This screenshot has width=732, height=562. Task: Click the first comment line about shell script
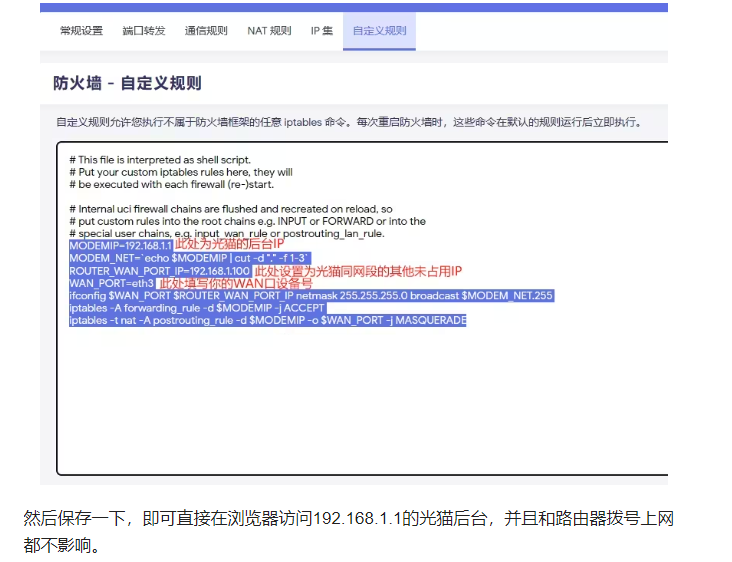(x=160, y=160)
